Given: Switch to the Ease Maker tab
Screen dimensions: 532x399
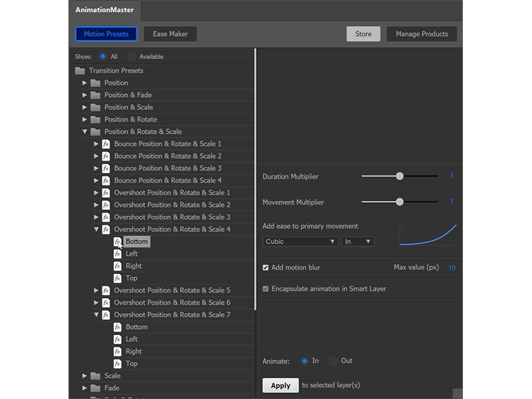Looking at the screenshot, I should (170, 34).
